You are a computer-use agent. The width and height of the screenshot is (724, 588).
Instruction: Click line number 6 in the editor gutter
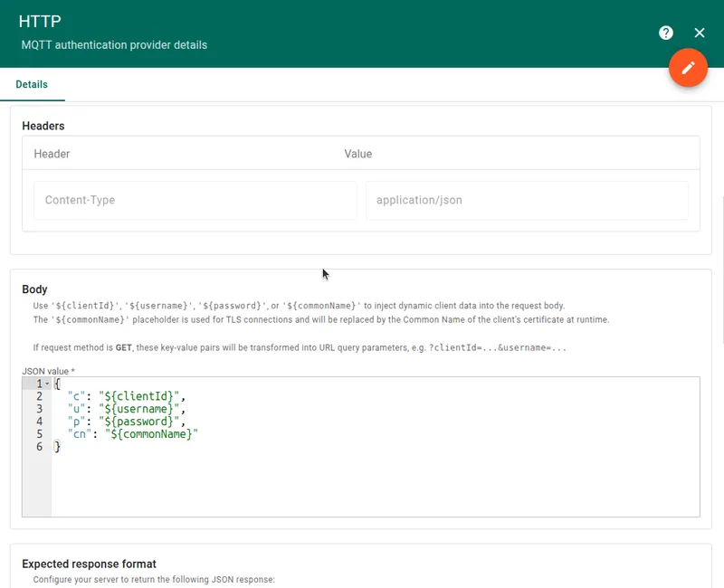click(x=39, y=446)
